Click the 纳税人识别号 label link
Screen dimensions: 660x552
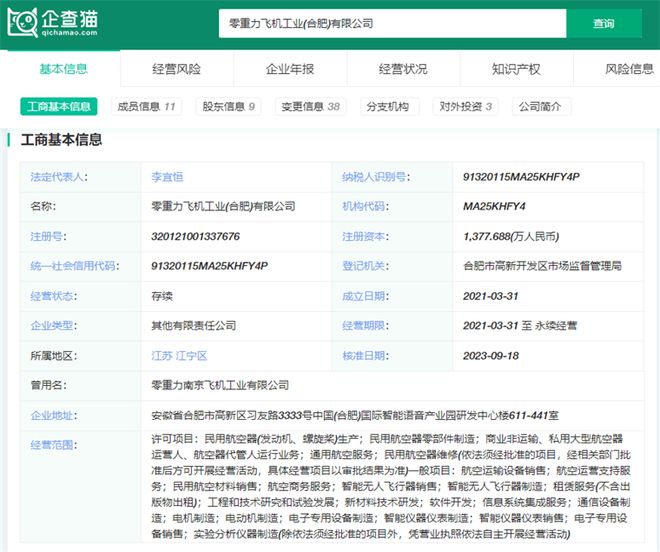376,177
